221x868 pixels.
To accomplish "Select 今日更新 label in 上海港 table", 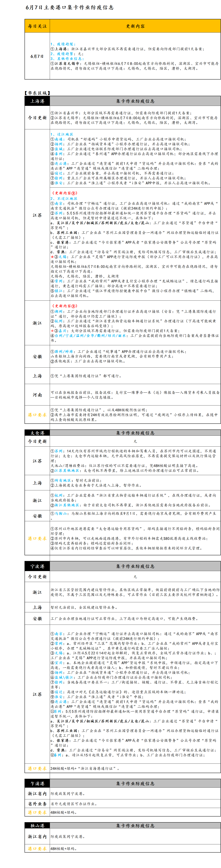I will [37, 118].
